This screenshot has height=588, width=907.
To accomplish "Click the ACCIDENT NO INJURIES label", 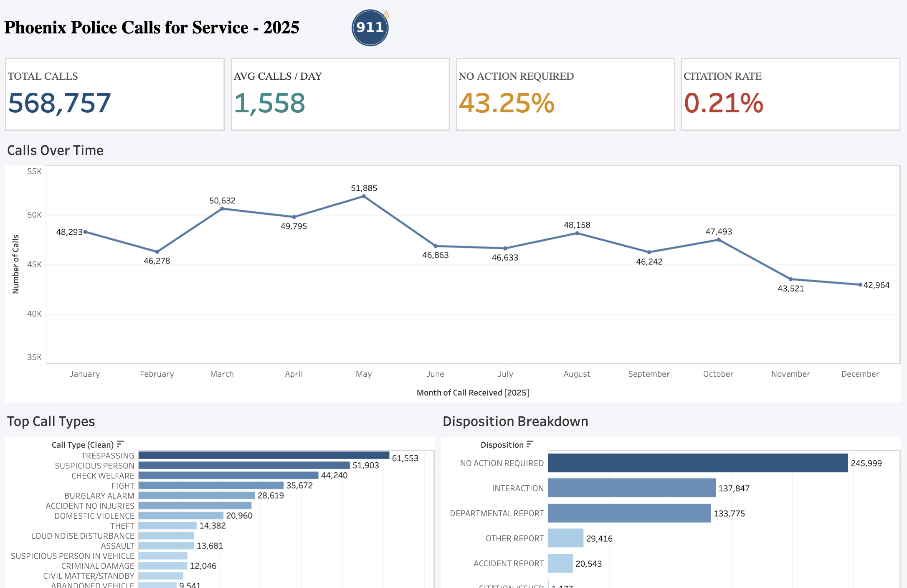I will click(x=90, y=506).
